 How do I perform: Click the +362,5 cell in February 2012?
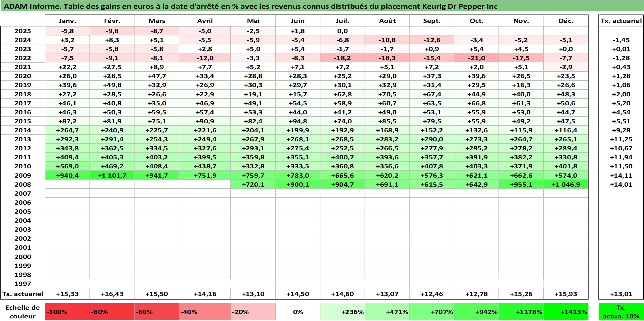pos(112,148)
